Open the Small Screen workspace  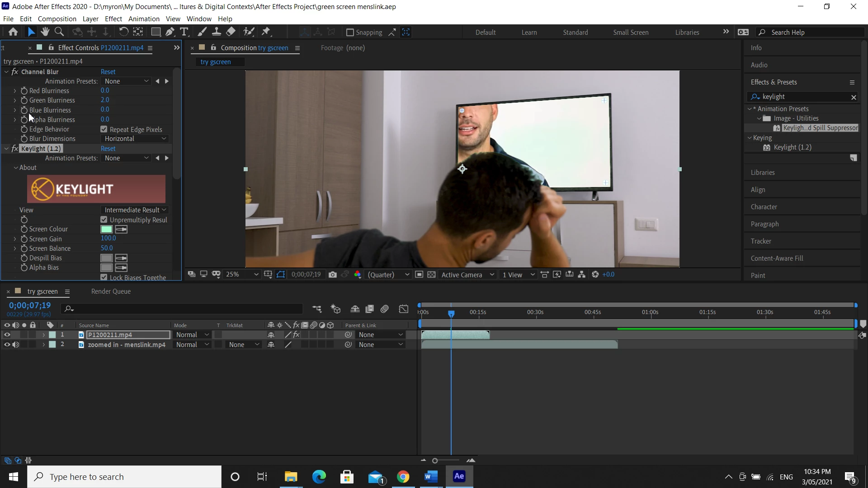pyautogui.click(x=631, y=33)
